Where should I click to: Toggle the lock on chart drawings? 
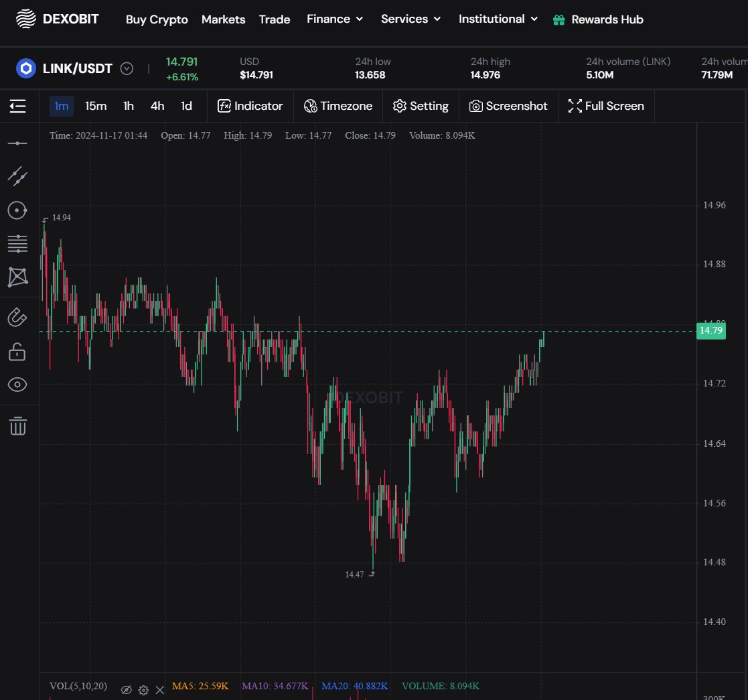tap(17, 351)
